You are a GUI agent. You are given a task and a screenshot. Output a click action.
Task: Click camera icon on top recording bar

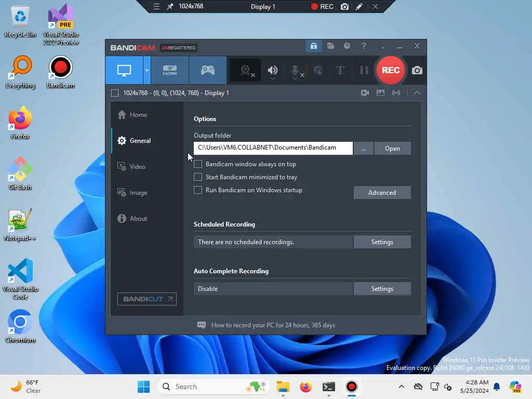344,6
